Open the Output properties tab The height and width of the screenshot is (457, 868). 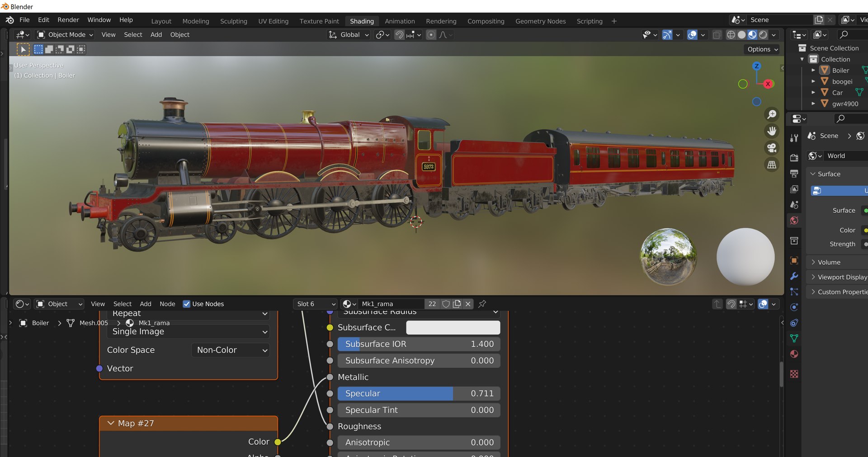click(794, 174)
